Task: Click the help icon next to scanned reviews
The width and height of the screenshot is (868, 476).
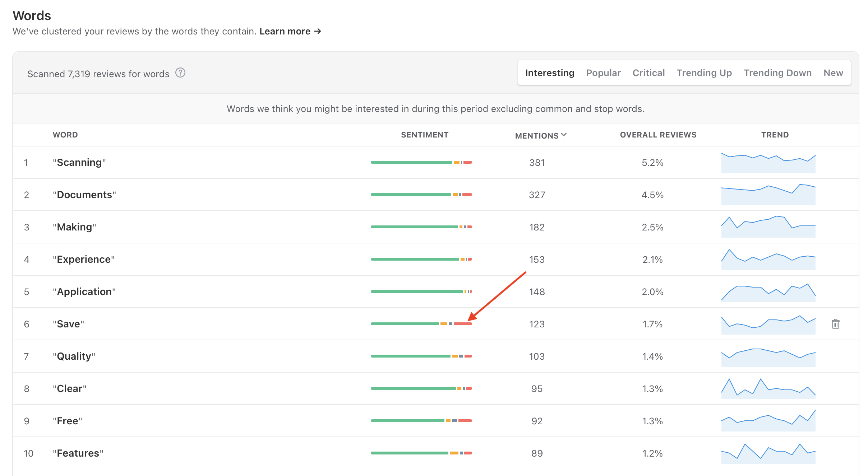Action: (x=180, y=73)
